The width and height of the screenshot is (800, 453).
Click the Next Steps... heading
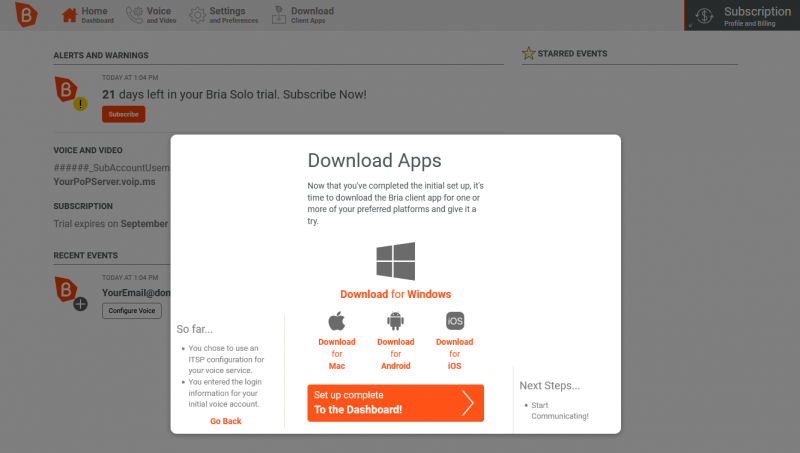click(x=549, y=386)
